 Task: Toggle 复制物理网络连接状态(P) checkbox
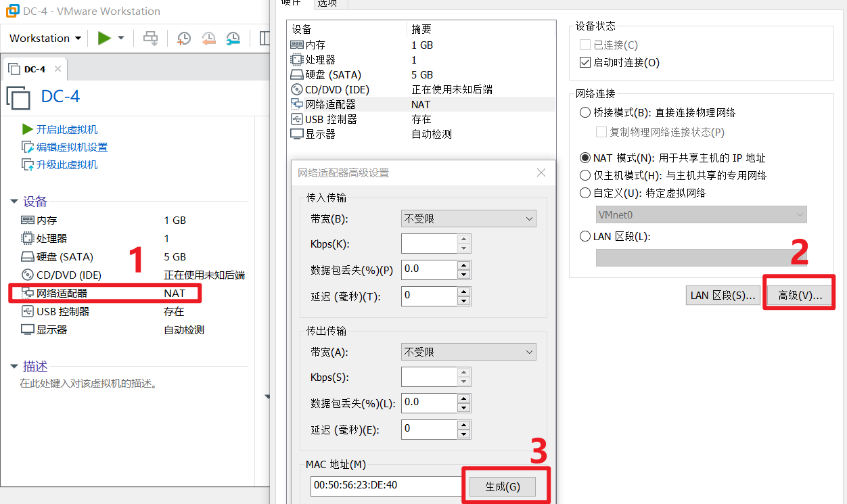click(x=601, y=132)
